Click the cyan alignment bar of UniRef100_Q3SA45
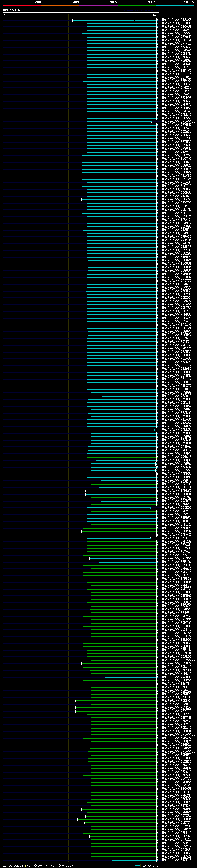The height and width of the screenshot is (868, 197). pos(130,396)
